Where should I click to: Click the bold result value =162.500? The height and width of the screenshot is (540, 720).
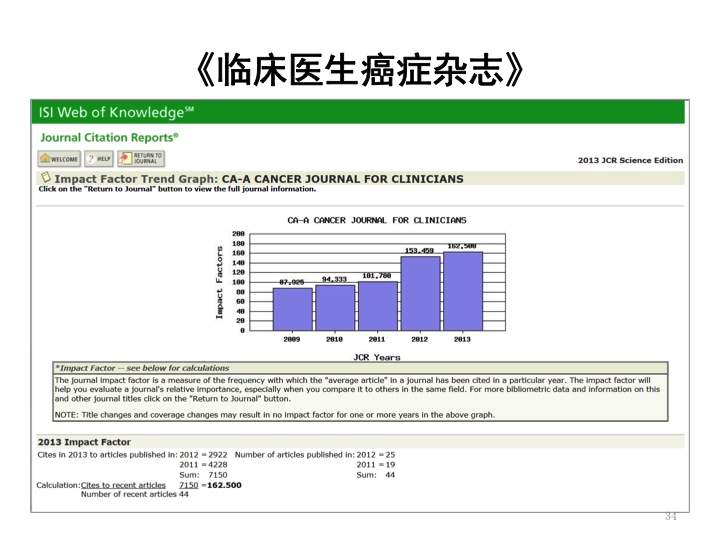pyautogui.click(x=221, y=485)
